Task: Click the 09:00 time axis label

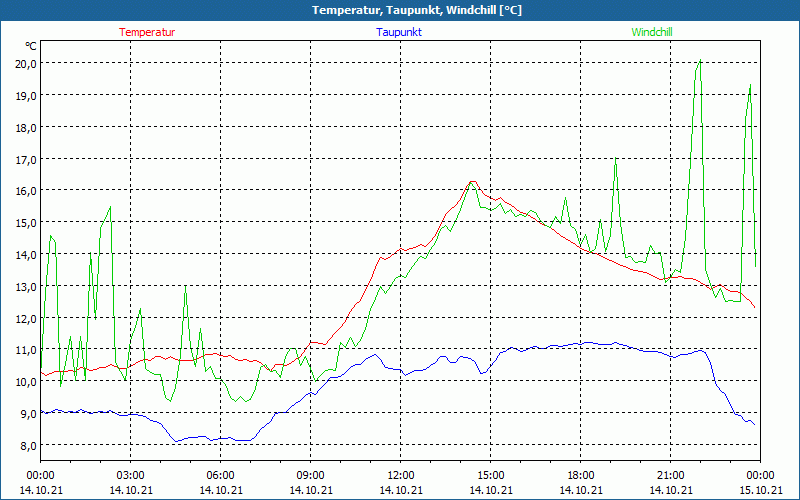Action: (311, 476)
